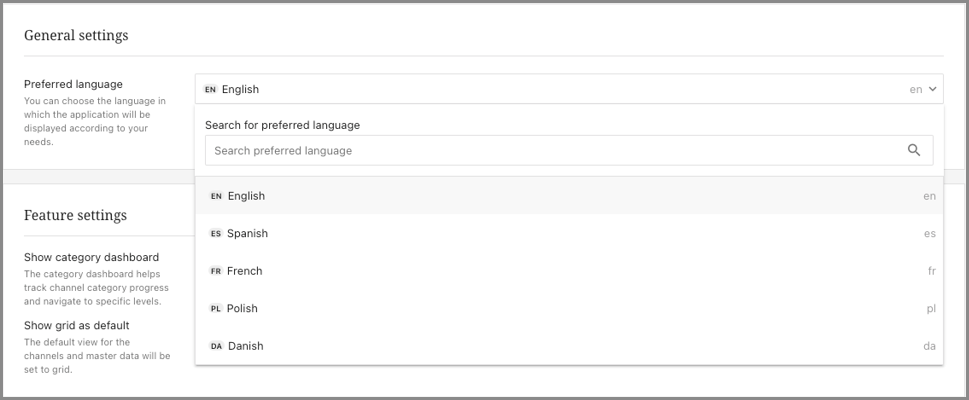Click the PL badge beside Polish
The image size is (969, 400).
(x=216, y=309)
